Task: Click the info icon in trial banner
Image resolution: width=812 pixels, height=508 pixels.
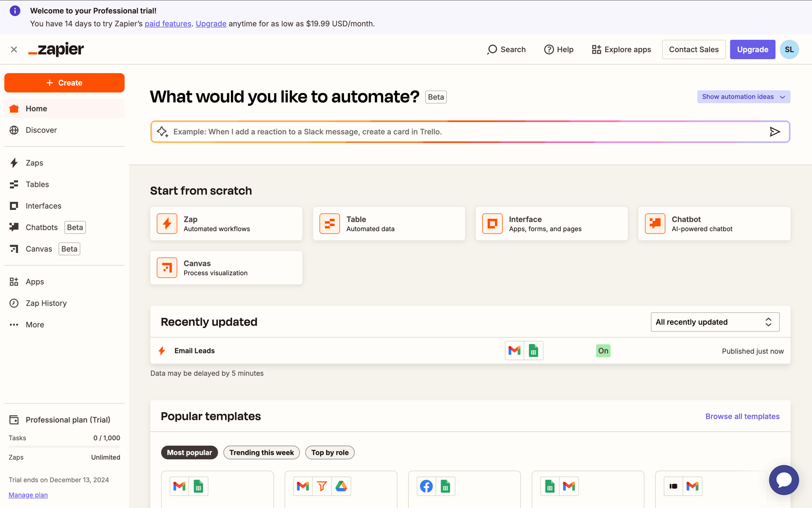Action: [15, 11]
